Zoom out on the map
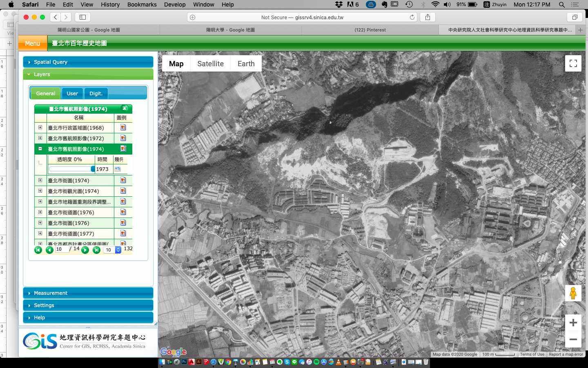 pos(573,339)
